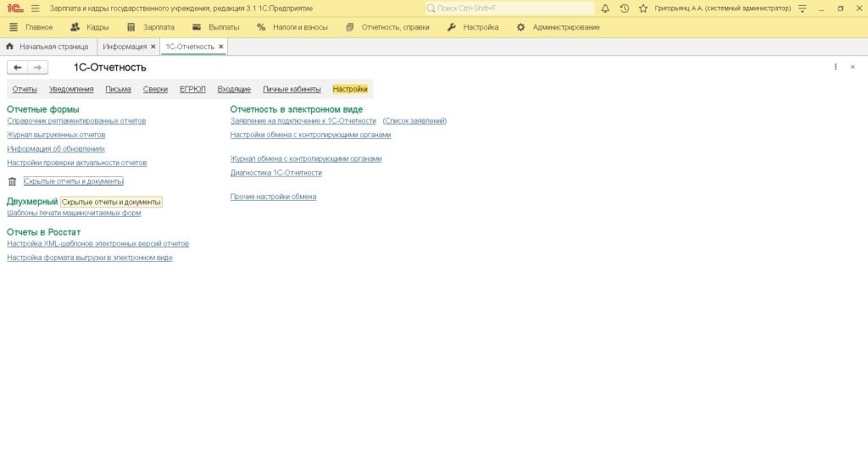
Task: Open the Начальная страница home tab
Action: [47, 47]
